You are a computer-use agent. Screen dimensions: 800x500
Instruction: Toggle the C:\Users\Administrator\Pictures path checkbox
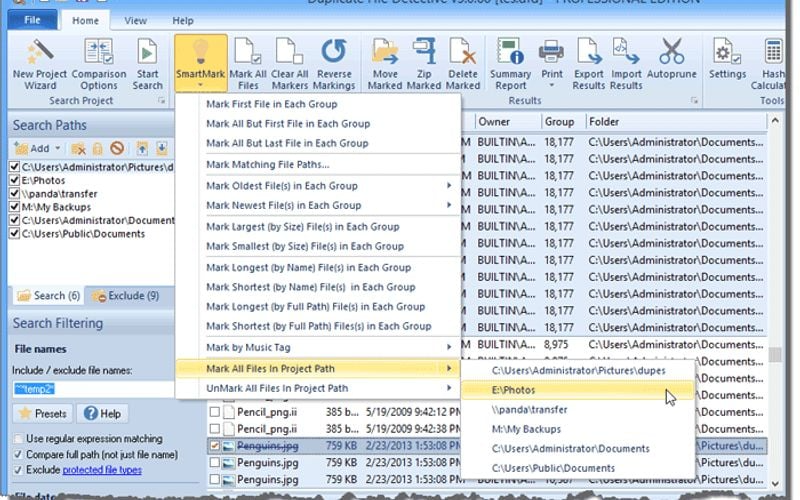(14, 167)
